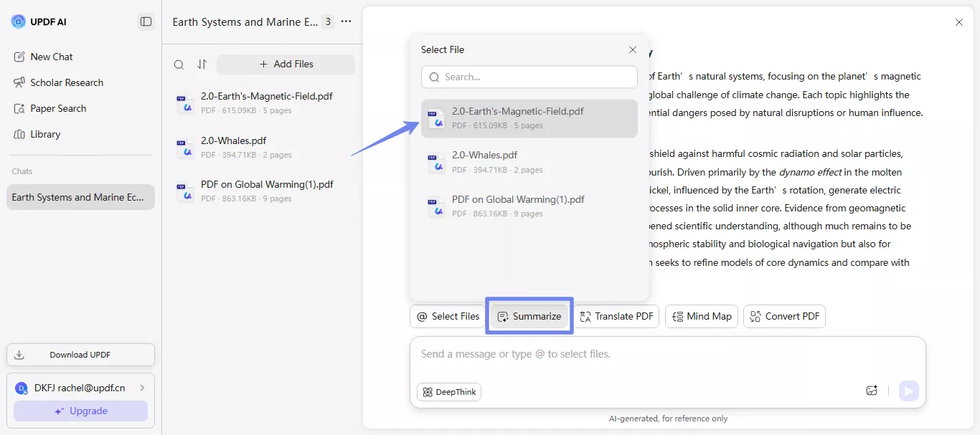Click the Summarize button
The width and height of the screenshot is (980, 435).
click(529, 316)
